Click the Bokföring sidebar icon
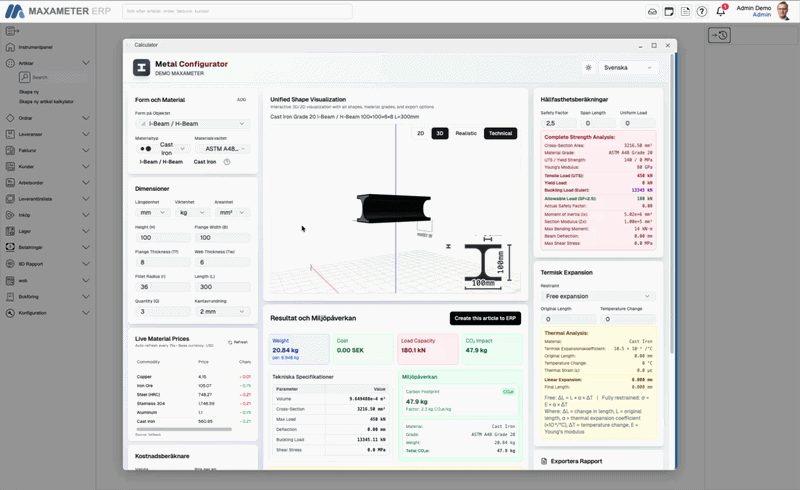The width and height of the screenshot is (800, 490). (10, 297)
